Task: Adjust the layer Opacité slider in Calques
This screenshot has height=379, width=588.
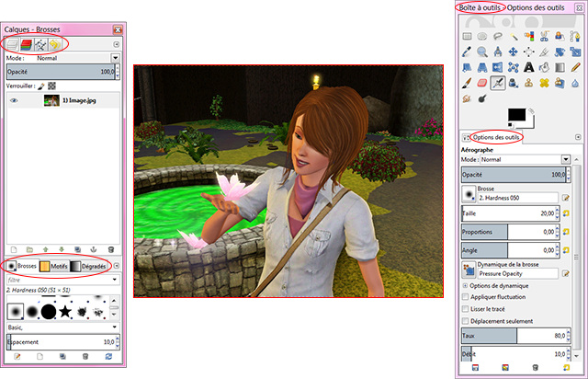Action: 62,72
